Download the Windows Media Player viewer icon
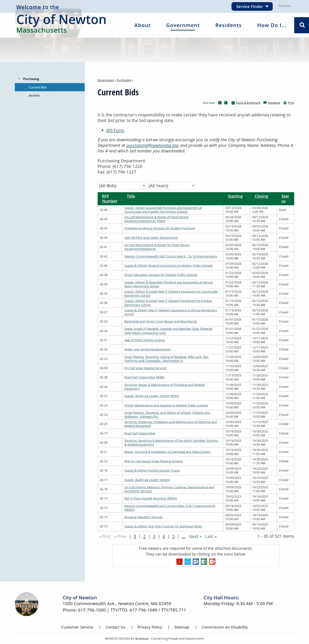The width and height of the screenshot is (309, 644). pyautogui.click(x=188, y=562)
